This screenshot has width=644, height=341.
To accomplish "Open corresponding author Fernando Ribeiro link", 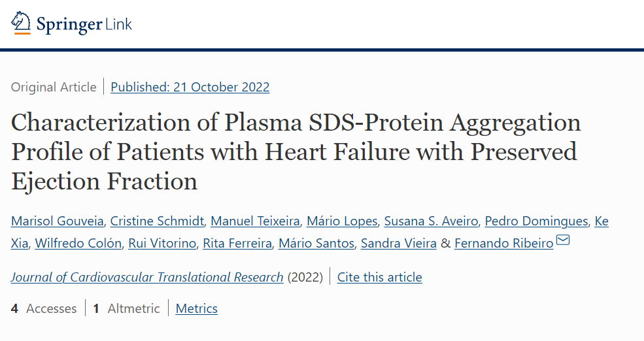I will pos(504,243).
